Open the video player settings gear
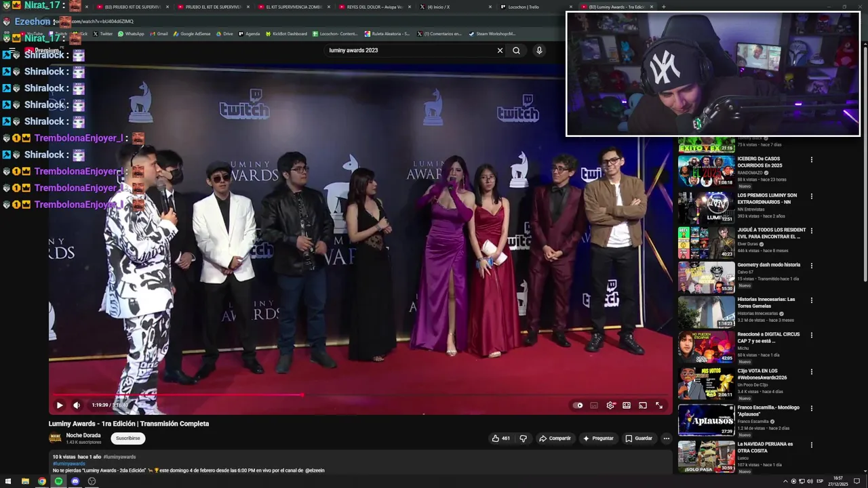Viewport: 868px width, 488px height. 610,405
